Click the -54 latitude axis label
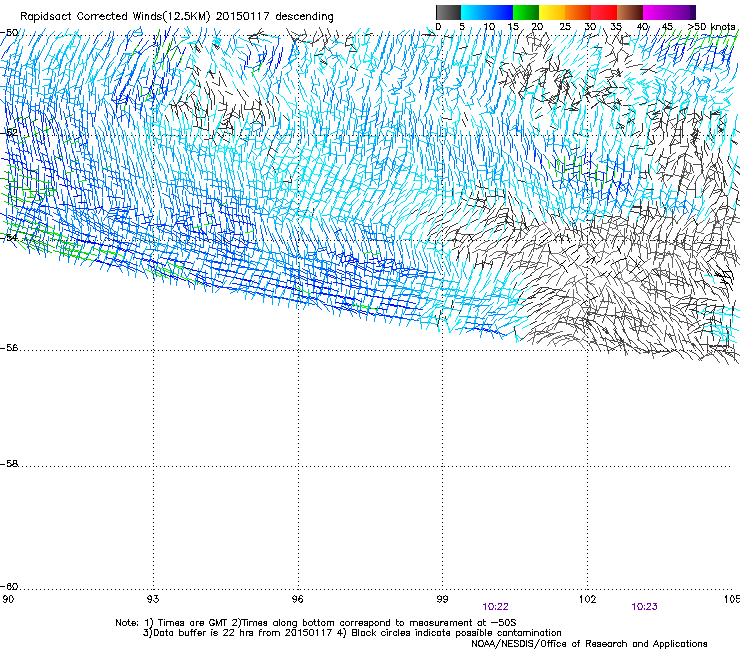Screen dimensions: 740x650 pyautogui.click(x=9, y=237)
